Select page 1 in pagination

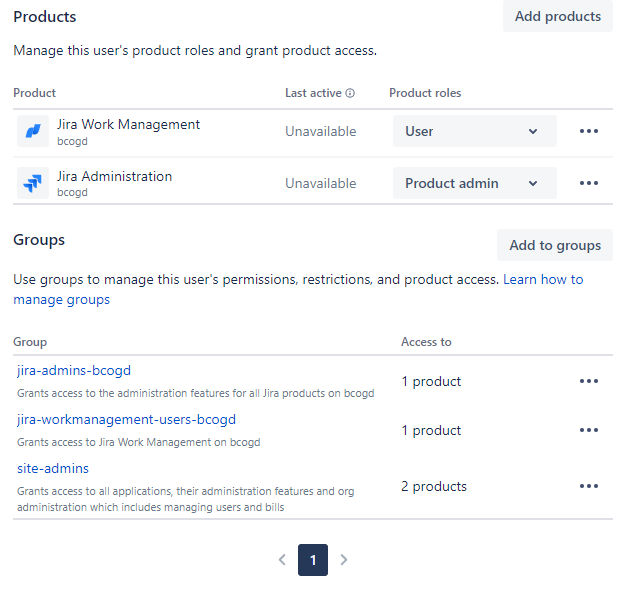point(313,560)
